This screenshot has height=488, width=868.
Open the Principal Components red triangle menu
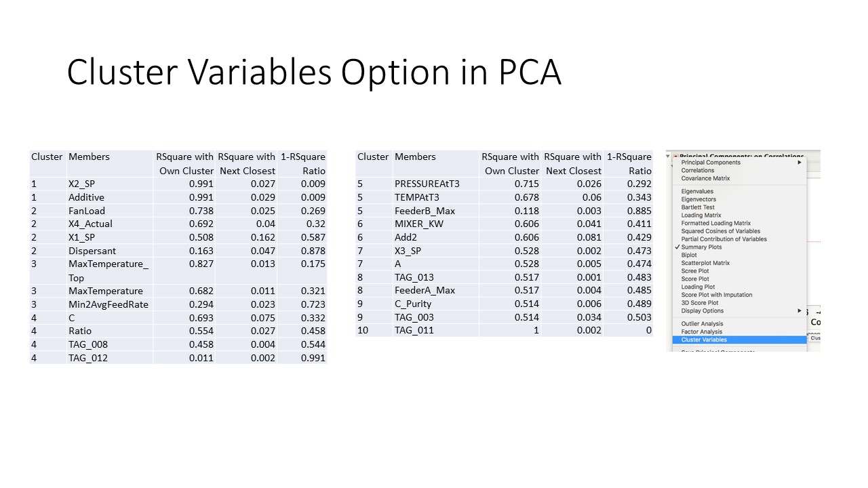pos(675,155)
